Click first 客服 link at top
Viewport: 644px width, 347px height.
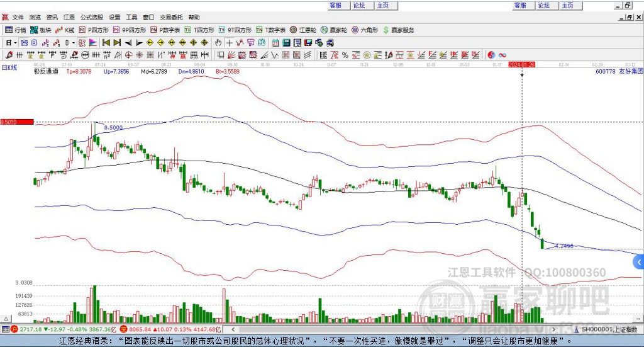tap(336, 5)
